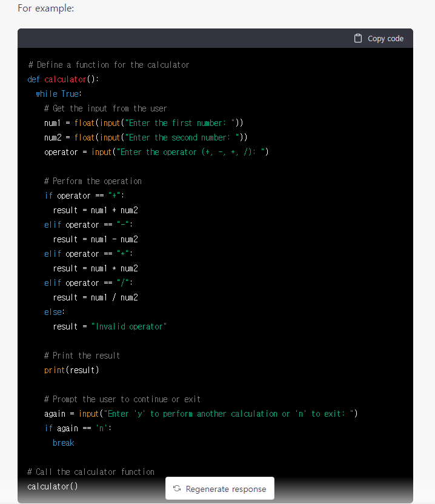Viewport: 435px width, 504px height.
Task: Click the 'if again == 'n':' line
Action: point(78,428)
